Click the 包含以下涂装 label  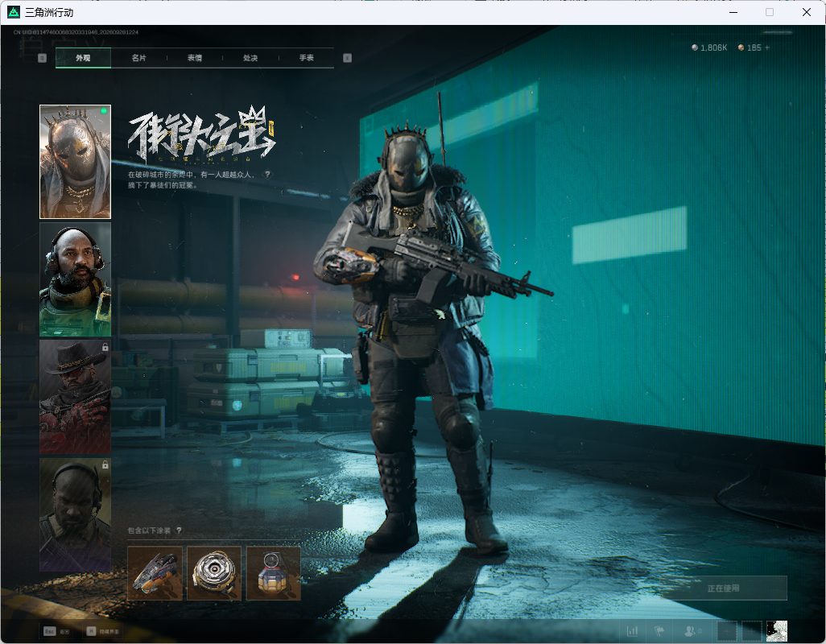[149, 530]
